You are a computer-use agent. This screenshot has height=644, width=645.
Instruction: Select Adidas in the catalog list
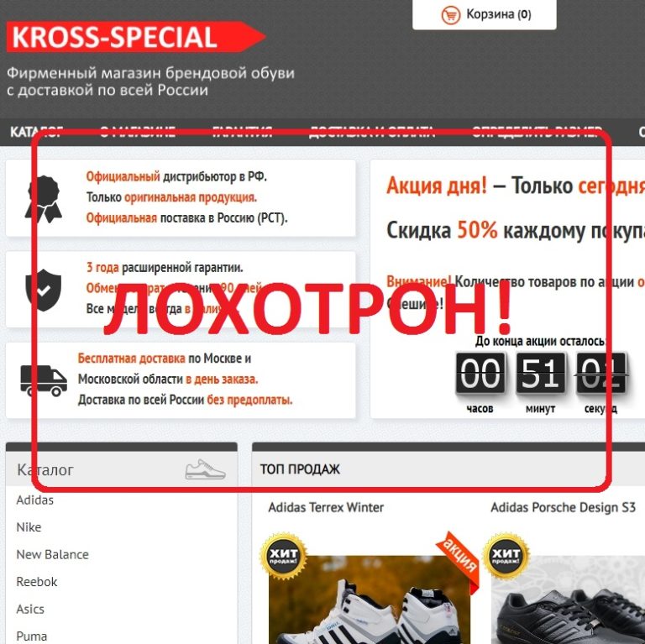point(35,500)
